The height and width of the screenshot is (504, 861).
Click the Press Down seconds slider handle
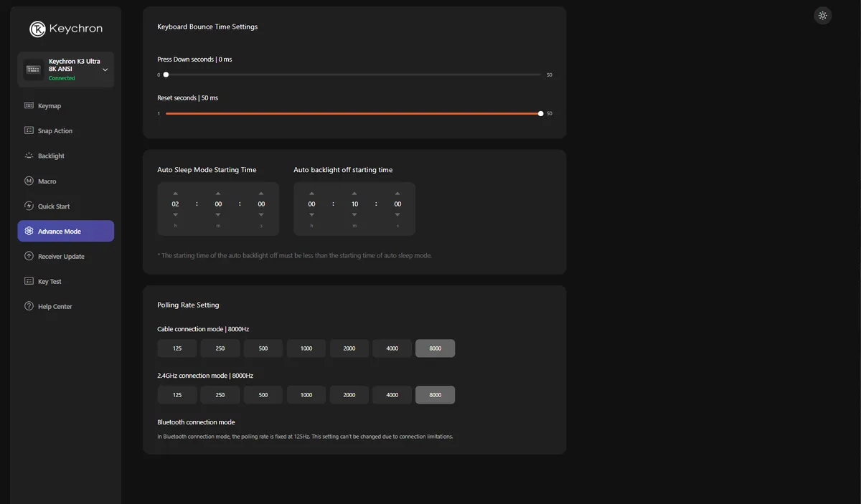(166, 75)
